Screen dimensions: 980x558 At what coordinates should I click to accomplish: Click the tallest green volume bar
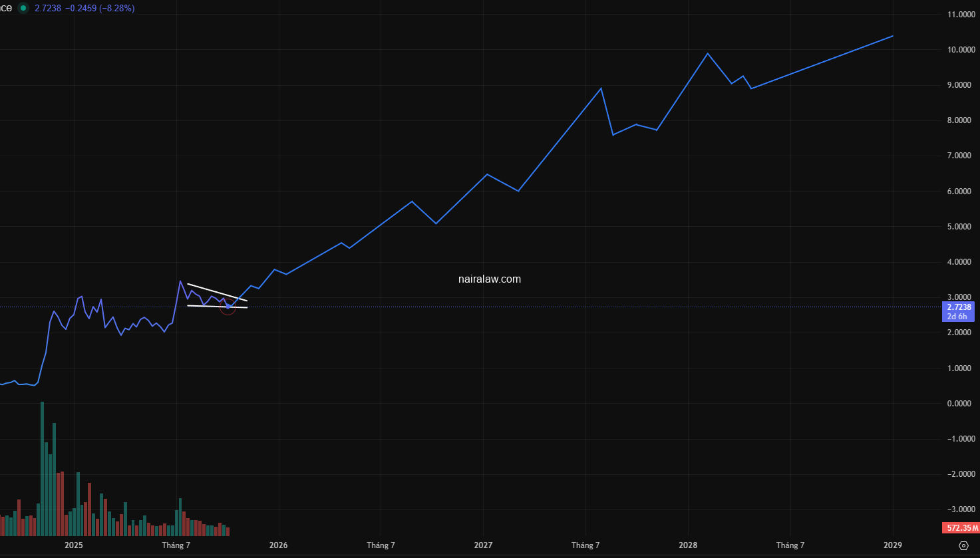(43, 466)
